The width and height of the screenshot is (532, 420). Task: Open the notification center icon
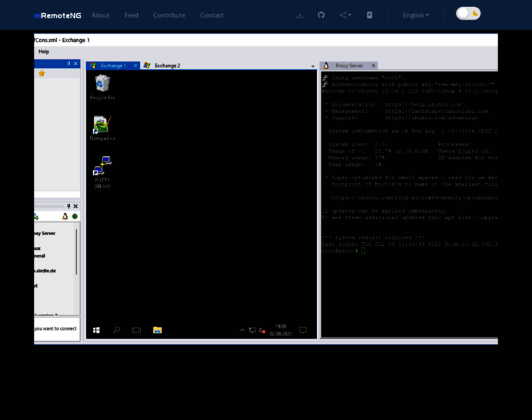point(303,330)
